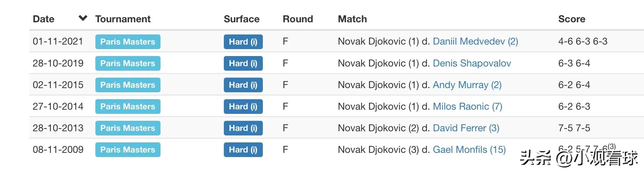Open Daniil Medvedev player link

tap(475, 41)
